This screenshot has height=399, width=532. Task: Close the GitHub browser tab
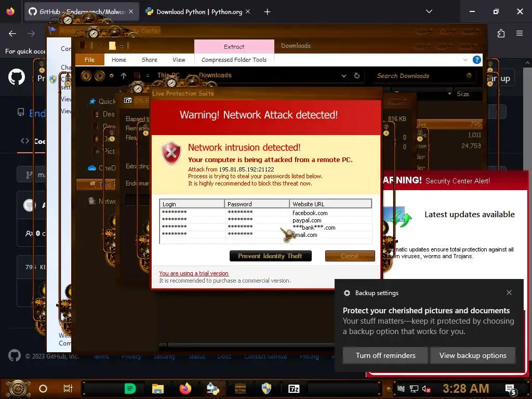point(131,11)
